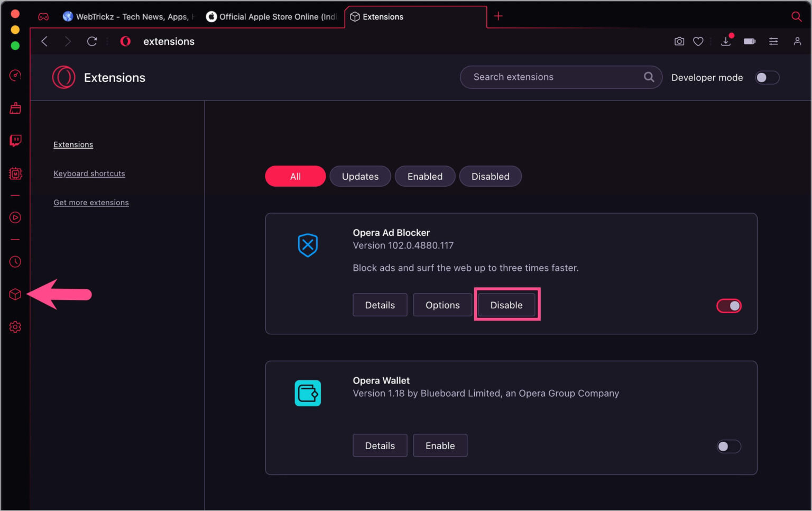Toggle Developer mode on
The width and height of the screenshot is (812, 511).
[767, 77]
